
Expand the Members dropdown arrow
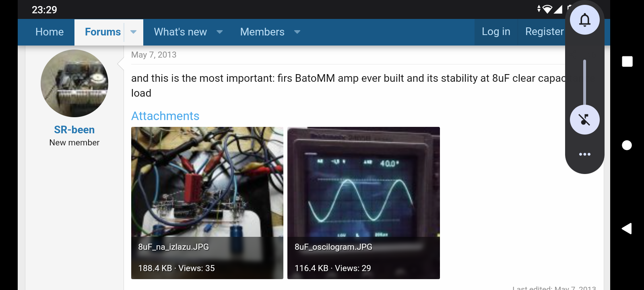[x=297, y=32]
